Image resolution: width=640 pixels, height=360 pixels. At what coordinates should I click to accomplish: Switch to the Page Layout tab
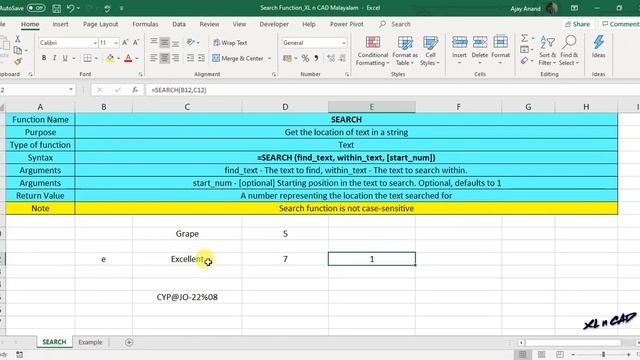tap(100, 24)
